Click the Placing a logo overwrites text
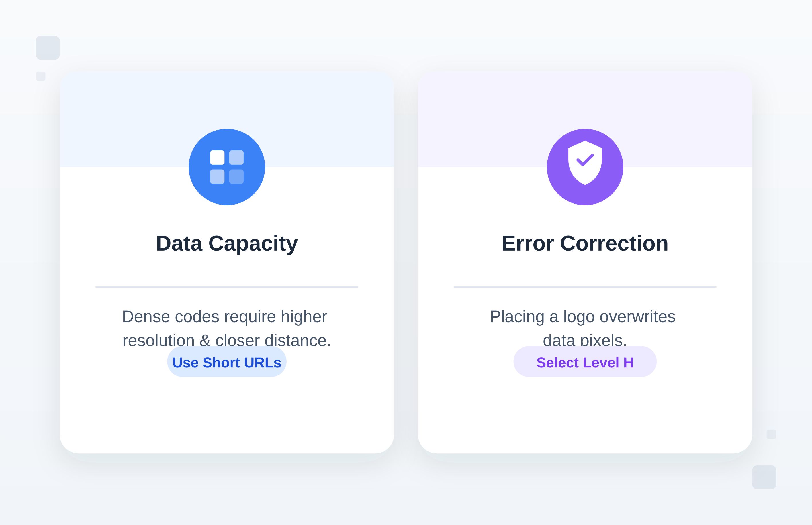 coord(583,317)
